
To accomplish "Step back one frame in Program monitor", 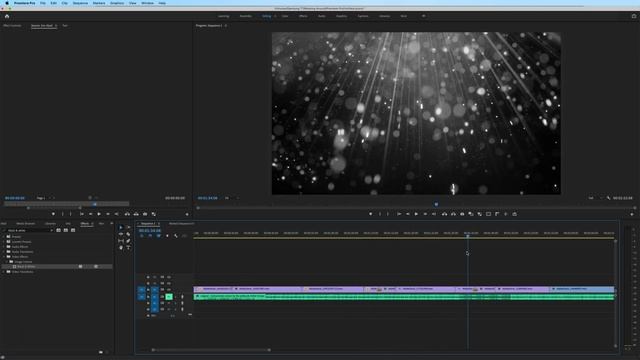I will coord(408,214).
